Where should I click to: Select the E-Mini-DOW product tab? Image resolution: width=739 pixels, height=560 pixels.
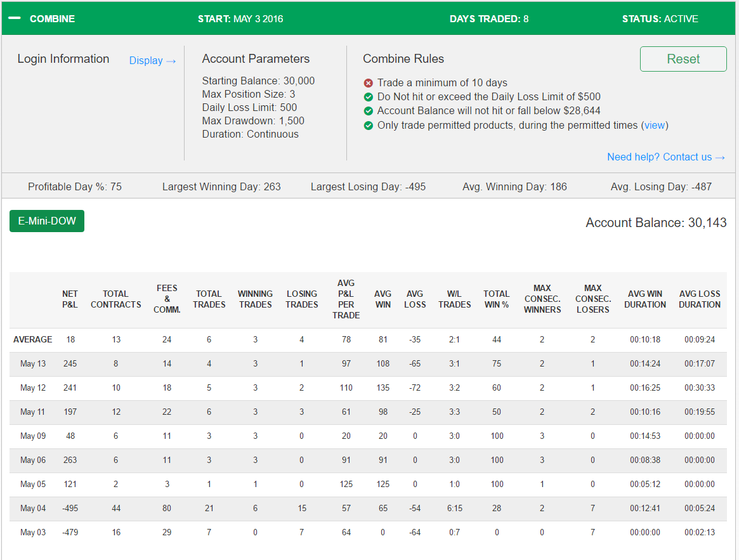pos(47,221)
